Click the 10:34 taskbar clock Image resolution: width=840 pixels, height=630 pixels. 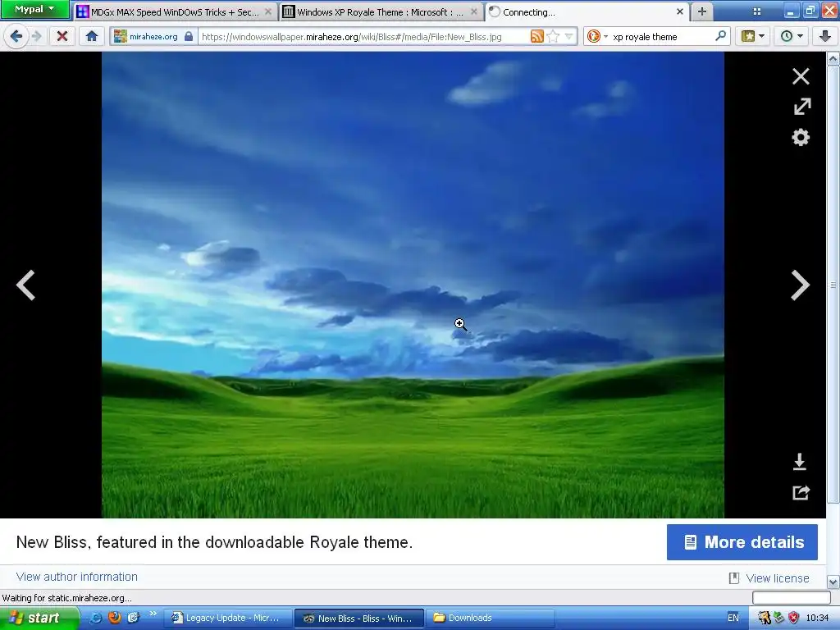[x=817, y=618]
